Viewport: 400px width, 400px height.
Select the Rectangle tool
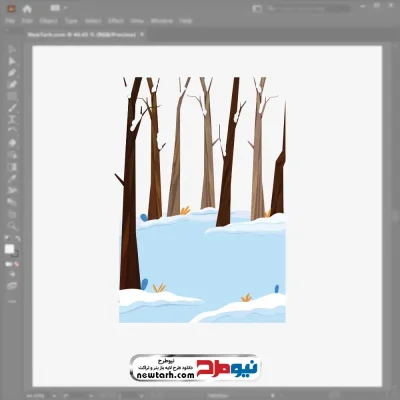[12, 97]
